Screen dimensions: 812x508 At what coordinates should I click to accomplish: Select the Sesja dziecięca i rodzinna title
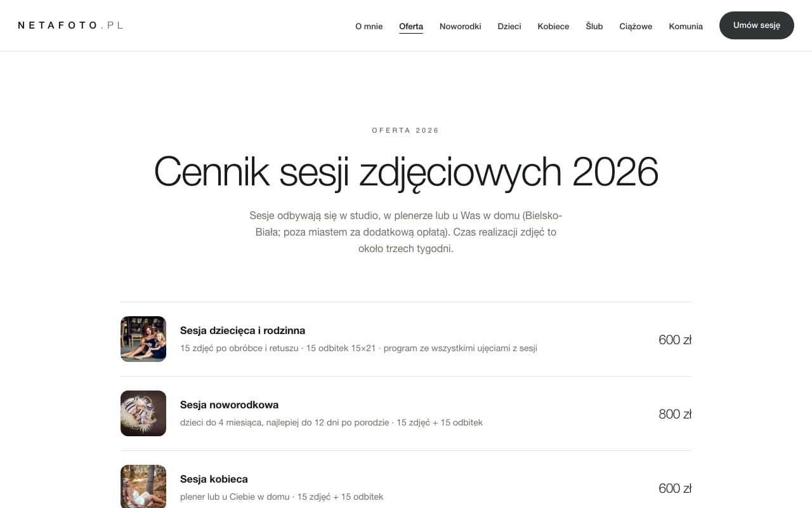(x=242, y=330)
